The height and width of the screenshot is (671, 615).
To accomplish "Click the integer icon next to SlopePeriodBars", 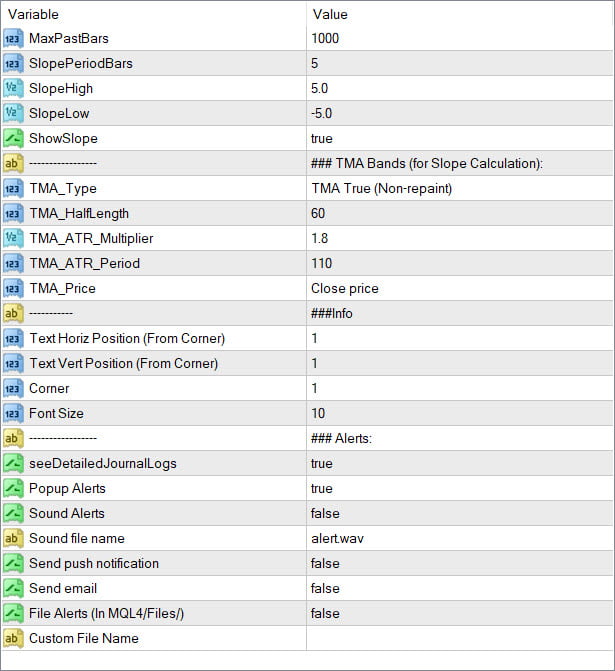I will (x=13, y=64).
